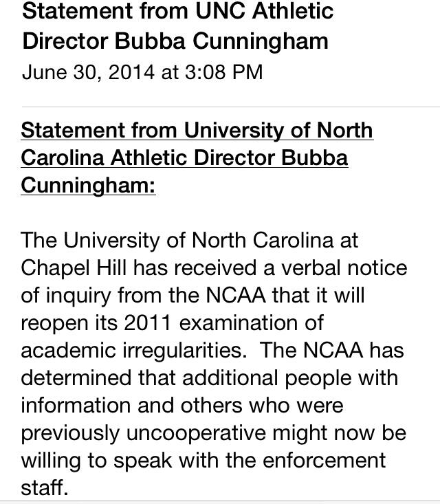Click the word 'inquiry' in the paragraph
The image size is (440, 504).
tap(78, 296)
